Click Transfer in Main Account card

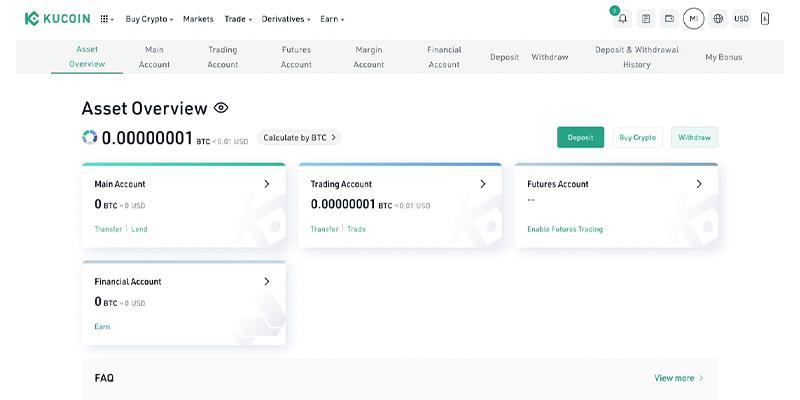pos(108,229)
